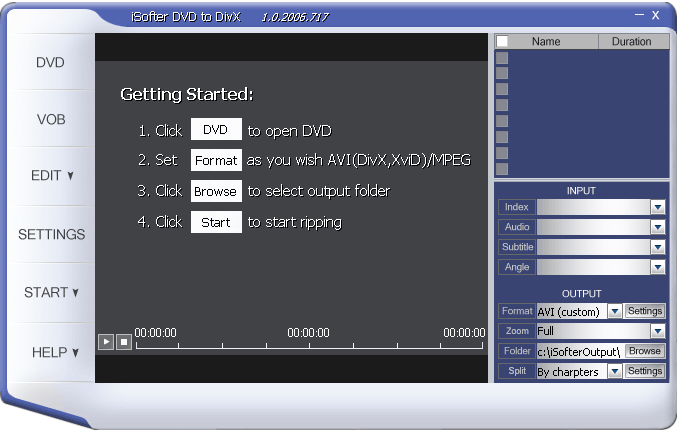The image size is (679, 430).
Task: Open the Zoom dropdown arrow
Action: click(x=658, y=331)
